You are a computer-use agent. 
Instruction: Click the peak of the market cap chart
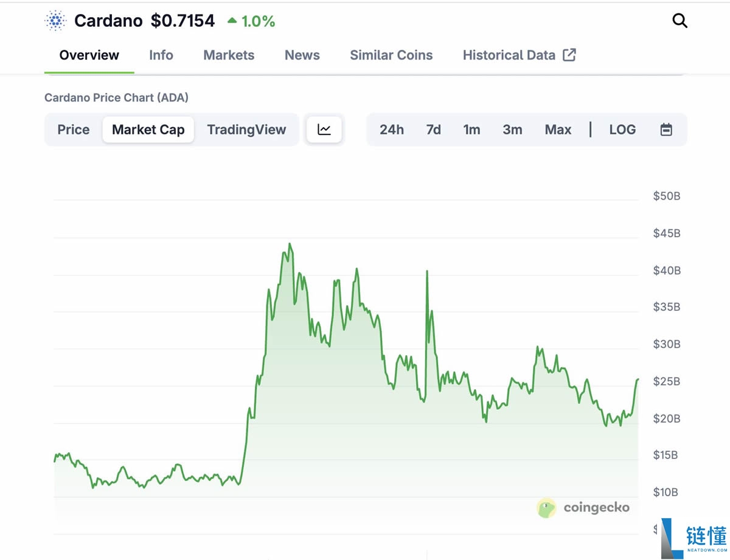(x=290, y=244)
